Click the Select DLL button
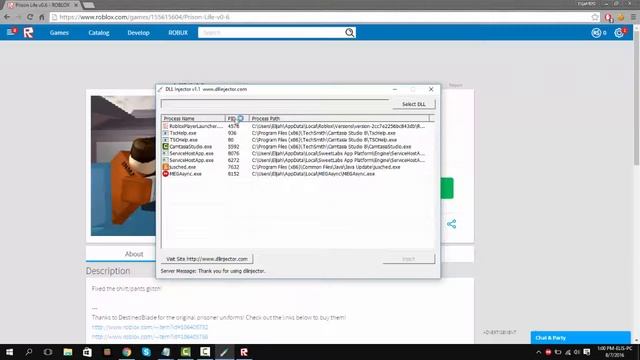Screen dimensions: 640x360 tap(413, 104)
